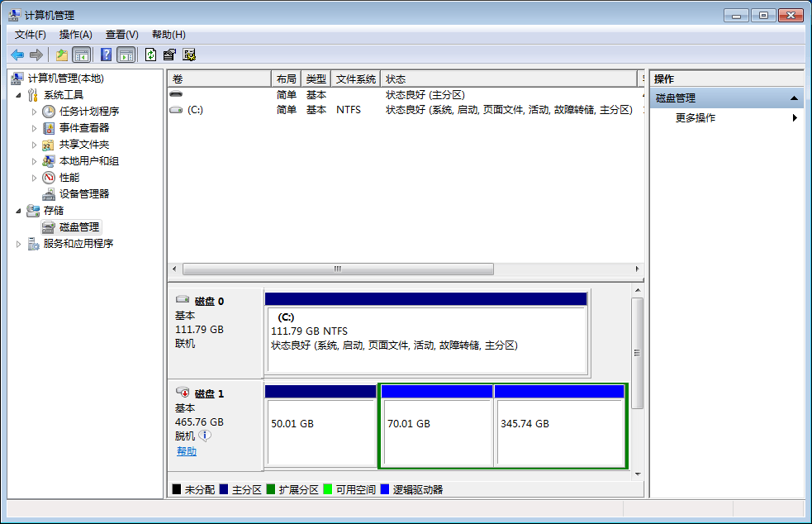Image resolution: width=812 pixels, height=524 pixels.
Task: Expand the 本地用户和组 node
Action: coord(34,161)
